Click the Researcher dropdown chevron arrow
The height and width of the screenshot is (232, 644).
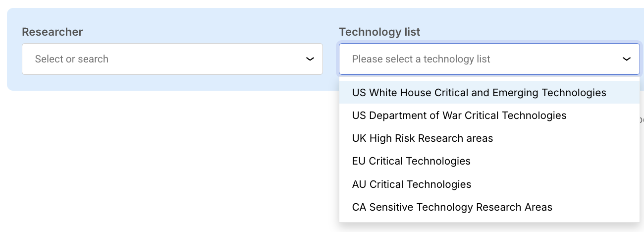coord(310,59)
